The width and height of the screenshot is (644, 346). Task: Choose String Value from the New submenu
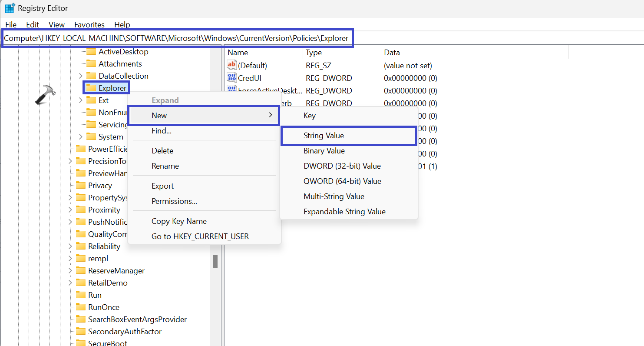pos(324,136)
